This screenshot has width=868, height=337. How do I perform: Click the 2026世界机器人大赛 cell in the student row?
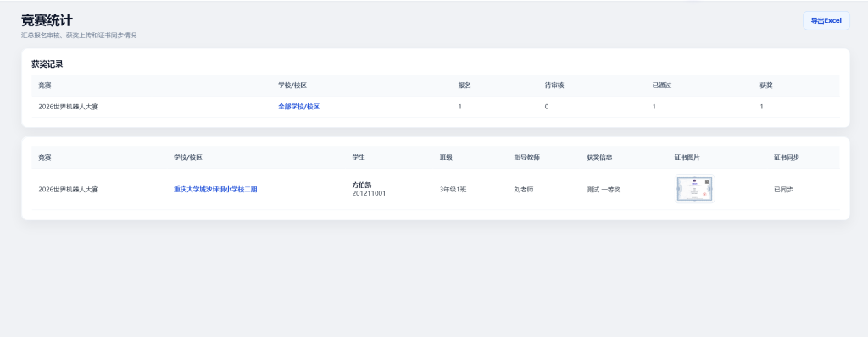(x=69, y=190)
